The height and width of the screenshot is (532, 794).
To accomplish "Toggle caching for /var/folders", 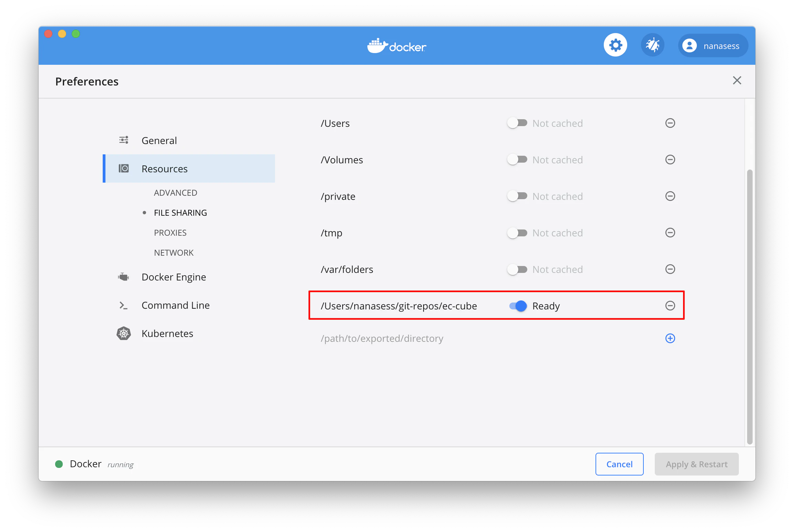I will 517,269.
